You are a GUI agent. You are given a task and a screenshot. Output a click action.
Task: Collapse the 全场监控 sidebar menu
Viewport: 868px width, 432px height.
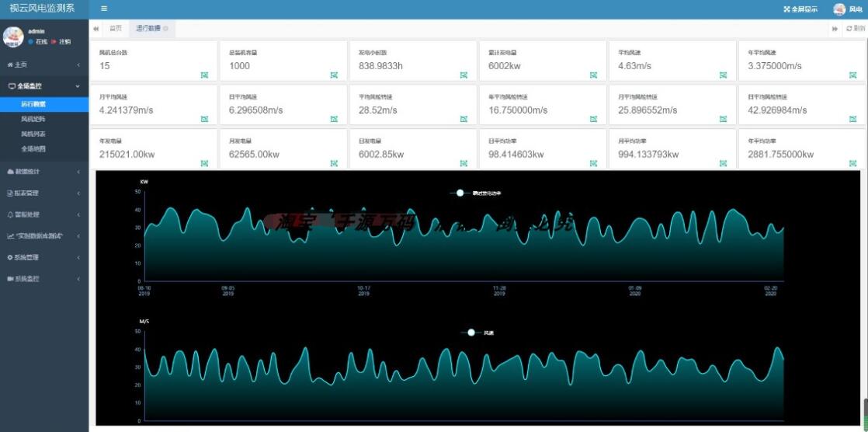(x=44, y=85)
